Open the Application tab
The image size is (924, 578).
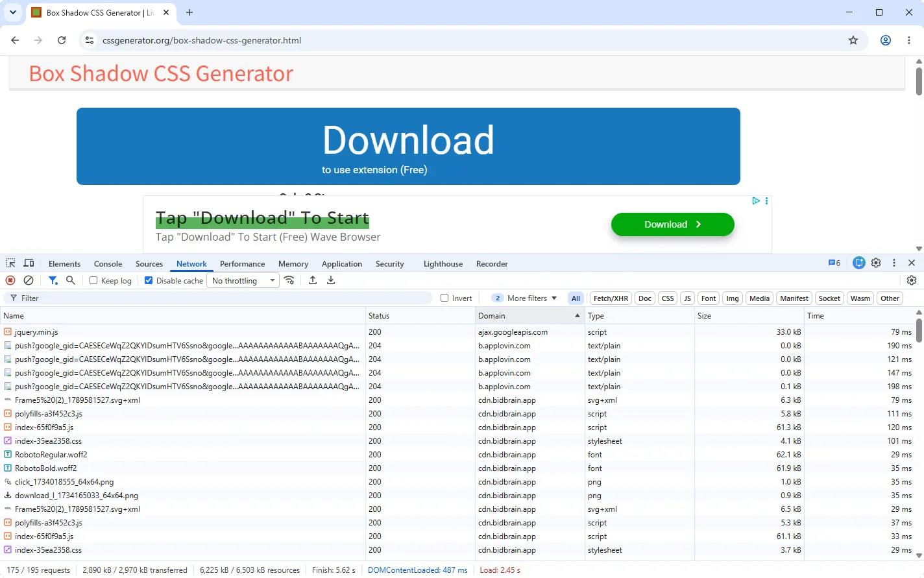click(x=342, y=263)
